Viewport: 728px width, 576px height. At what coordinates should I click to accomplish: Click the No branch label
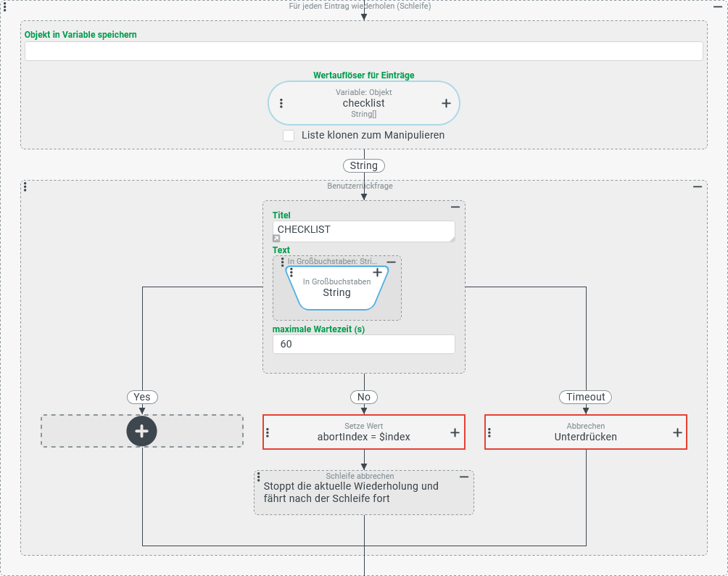(364, 397)
